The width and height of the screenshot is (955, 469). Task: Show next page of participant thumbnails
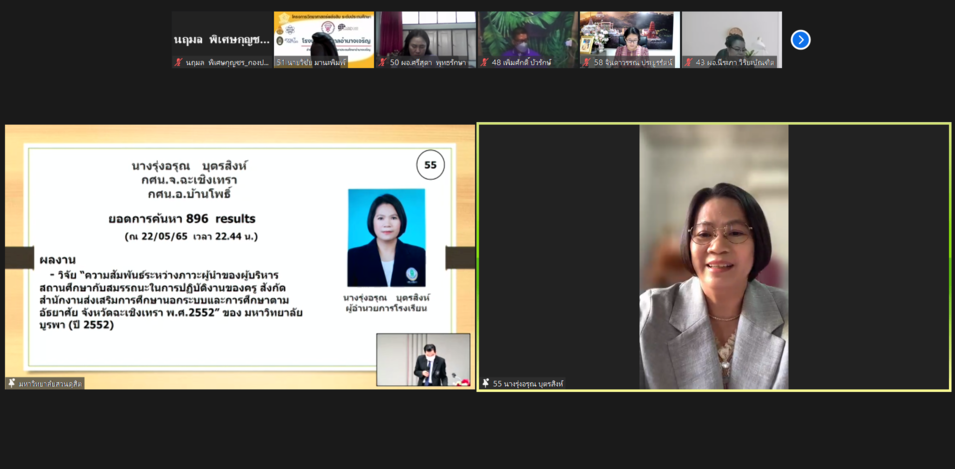coord(800,40)
